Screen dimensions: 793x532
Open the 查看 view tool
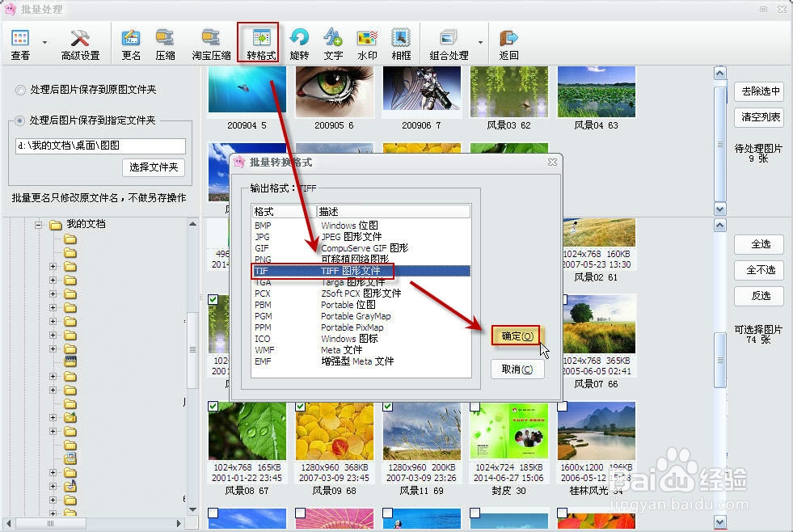20,44
